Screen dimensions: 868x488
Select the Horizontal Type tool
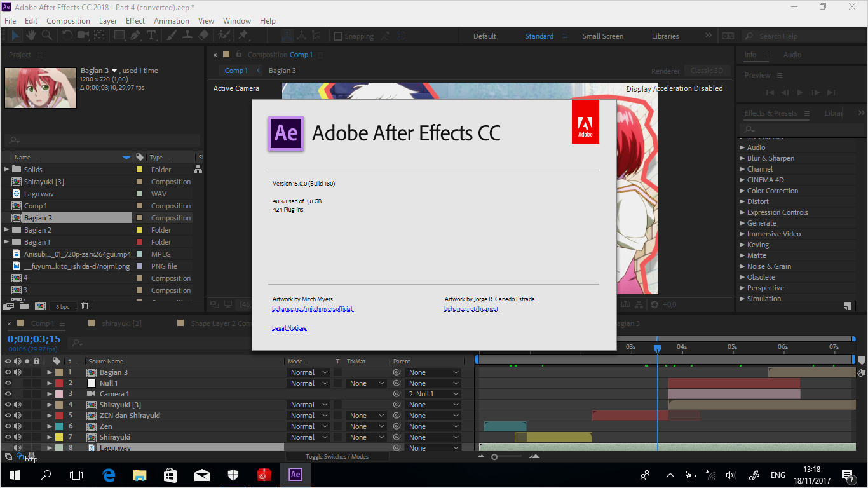pos(151,36)
